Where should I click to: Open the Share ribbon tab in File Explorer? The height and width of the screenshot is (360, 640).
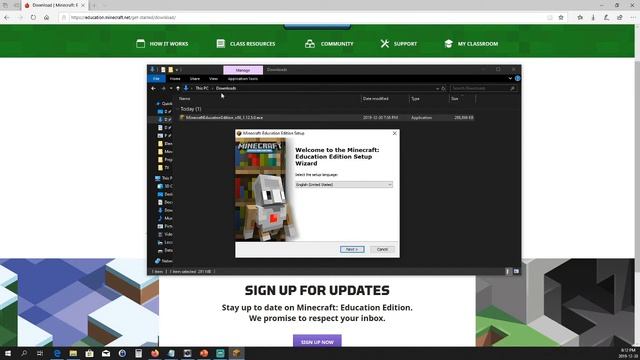pos(195,78)
